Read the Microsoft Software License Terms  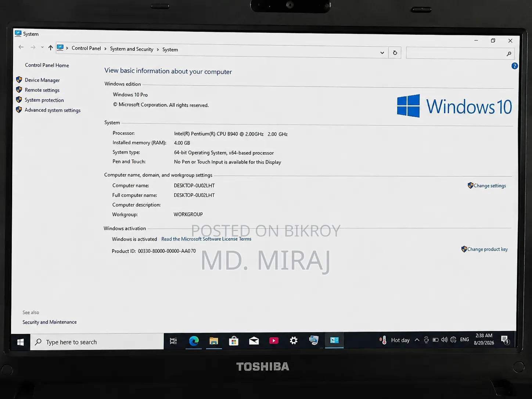(x=206, y=239)
